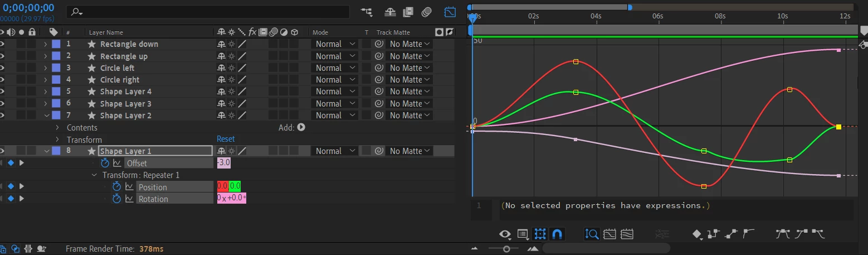The image size is (868, 255).
Task: Collapse Transform: Repeater 1 group
Action: tap(95, 175)
